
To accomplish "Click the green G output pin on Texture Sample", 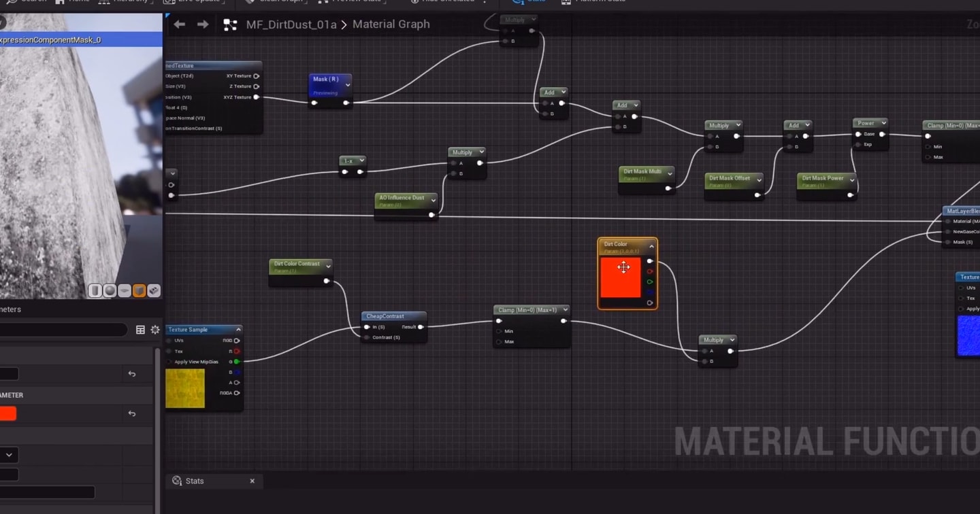I will pos(237,362).
